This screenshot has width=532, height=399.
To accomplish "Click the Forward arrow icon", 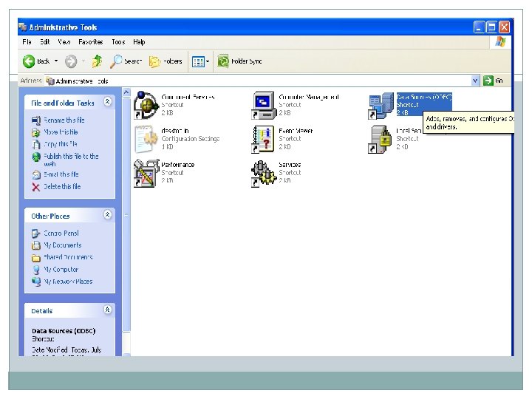I will 71,61.
